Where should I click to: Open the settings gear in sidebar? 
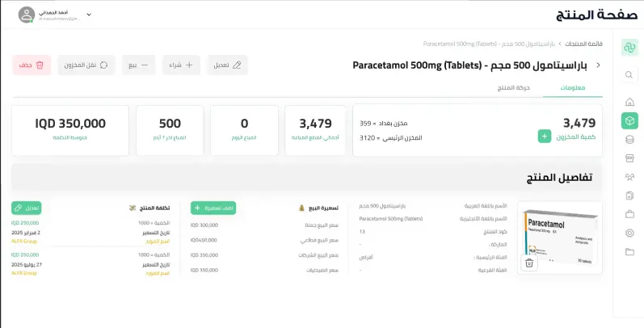pyautogui.click(x=629, y=233)
